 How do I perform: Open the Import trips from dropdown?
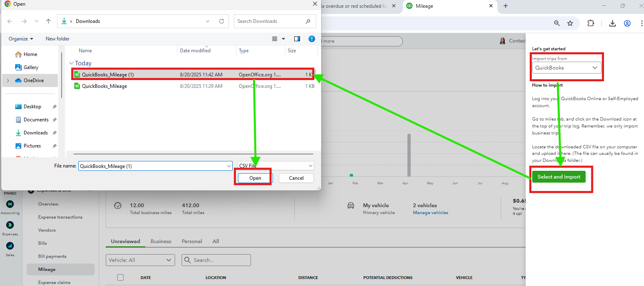click(566, 68)
